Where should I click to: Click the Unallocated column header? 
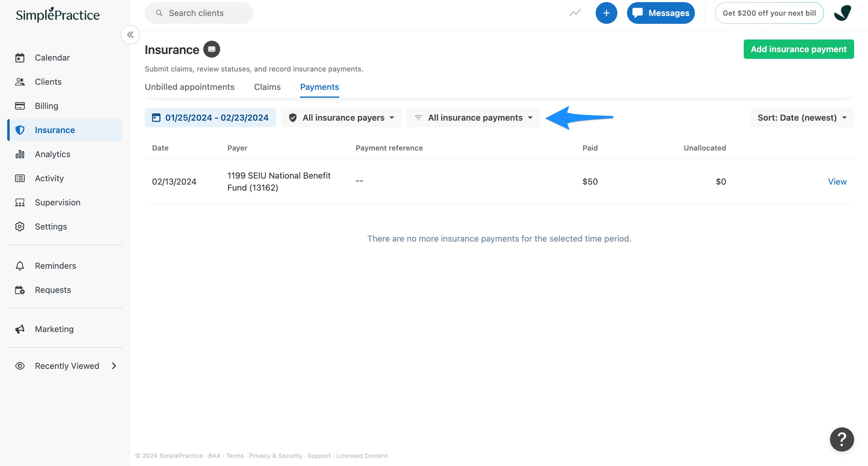coord(705,148)
